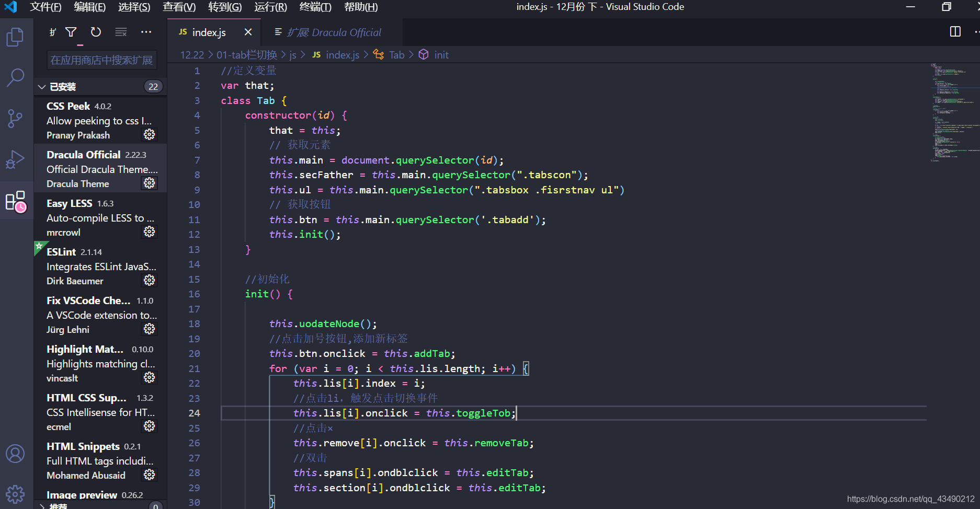The image size is (980, 509).
Task: Open breadcrumb init method symbol
Action: pos(434,55)
